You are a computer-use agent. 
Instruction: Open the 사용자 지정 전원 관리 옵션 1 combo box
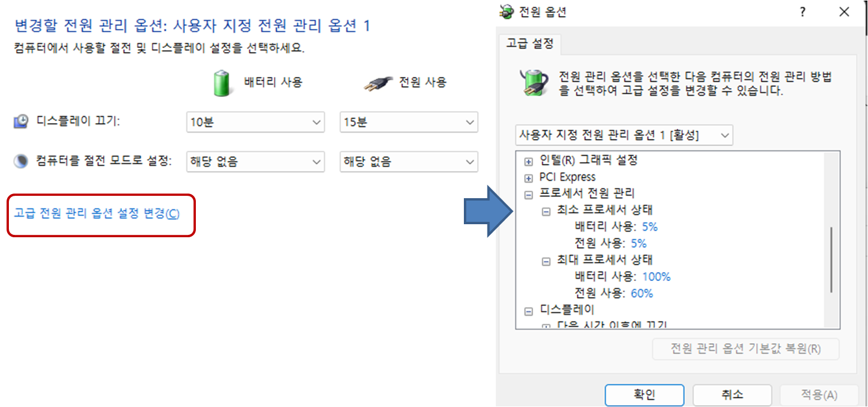(624, 135)
